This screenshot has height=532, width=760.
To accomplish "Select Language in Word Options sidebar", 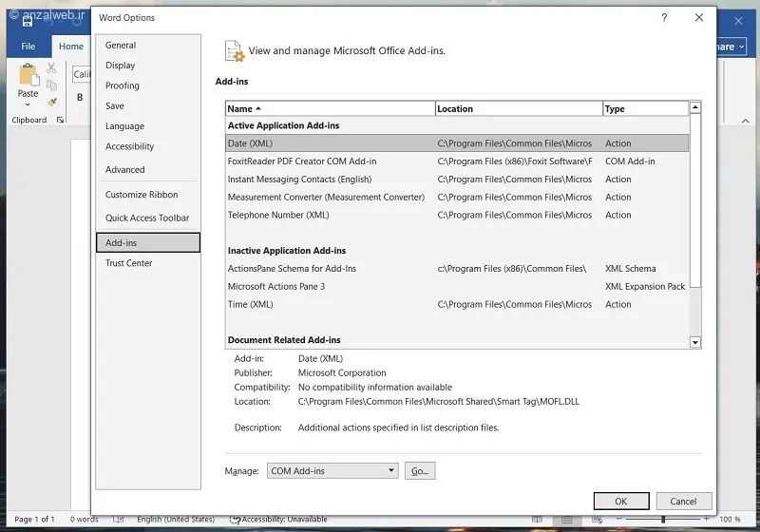I will pyautogui.click(x=148, y=126).
